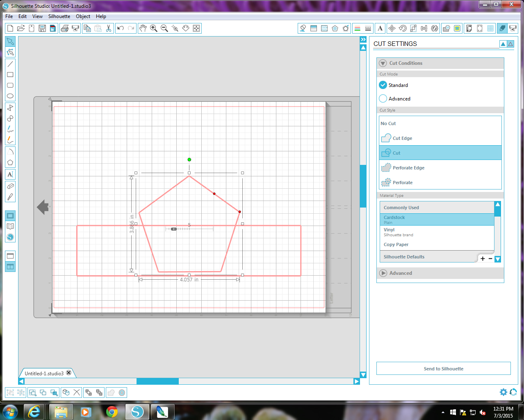
Task: Pick the Eraser tool
Action: coord(10,186)
